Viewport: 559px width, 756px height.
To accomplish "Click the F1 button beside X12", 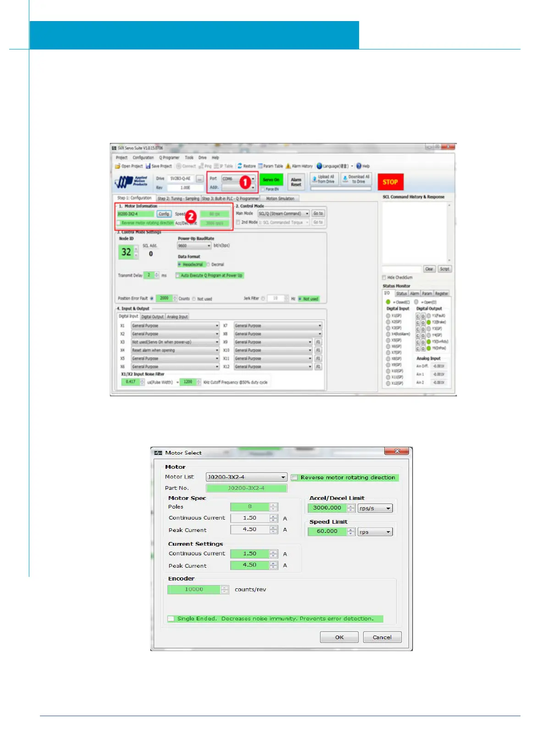I will click(318, 367).
